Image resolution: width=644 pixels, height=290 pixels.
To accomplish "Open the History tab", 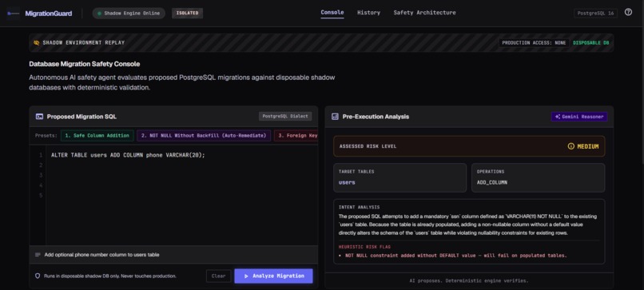I will pyautogui.click(x=368, y=13).
